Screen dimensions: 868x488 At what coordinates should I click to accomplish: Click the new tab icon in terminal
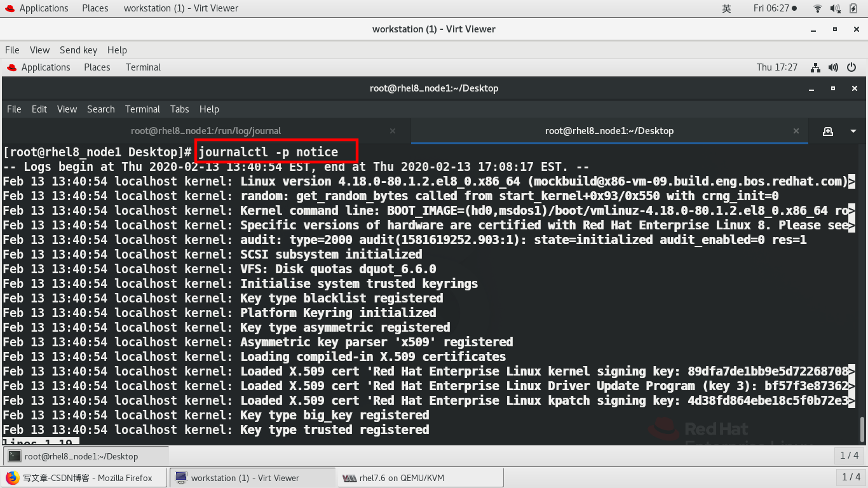[x=827, y=131]
